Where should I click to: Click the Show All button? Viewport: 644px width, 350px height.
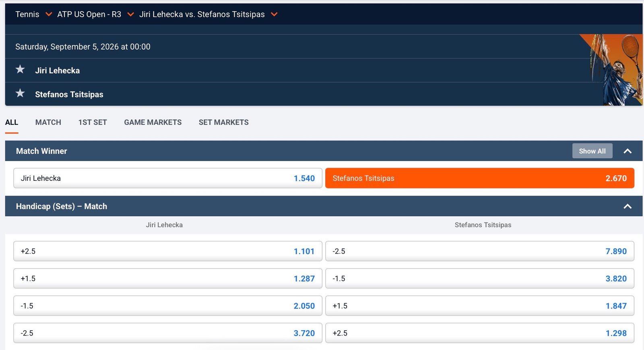coord(592,151)
